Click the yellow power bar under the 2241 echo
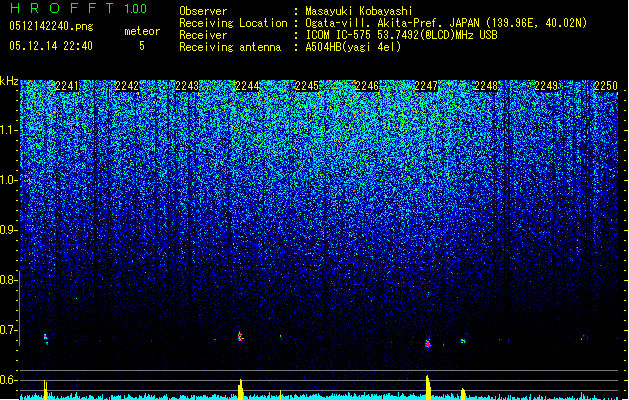Image resolution: width=629 pixels, height=400 pixels. (45, 390)
